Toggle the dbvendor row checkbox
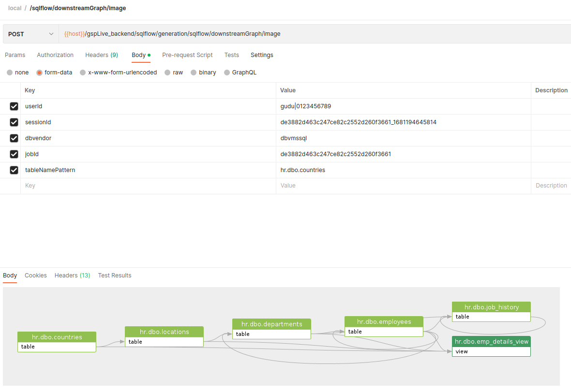The image size is (571, 392). coord(14,138)
